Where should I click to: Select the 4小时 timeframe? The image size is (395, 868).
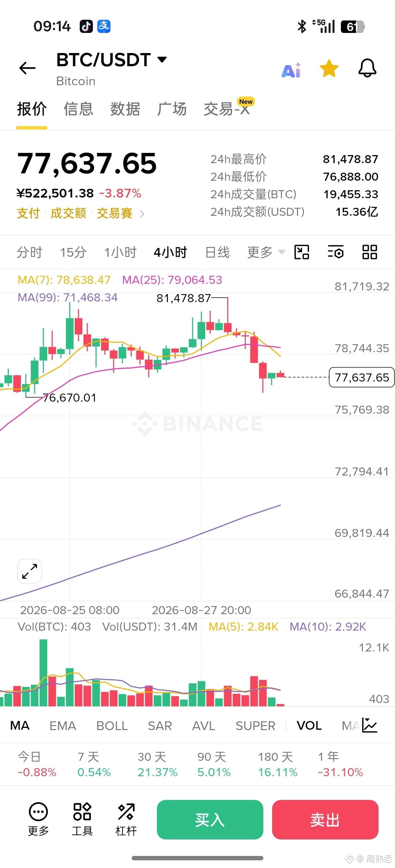point(170,252)
